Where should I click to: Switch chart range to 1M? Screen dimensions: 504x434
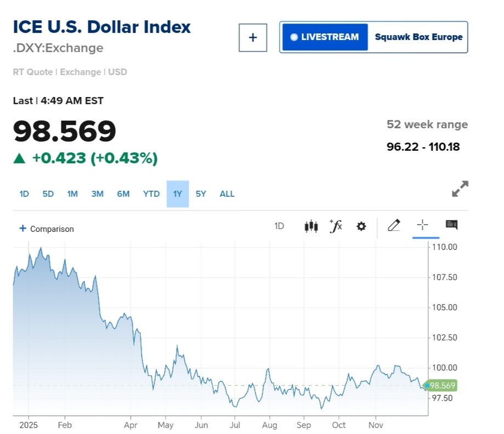72,194
